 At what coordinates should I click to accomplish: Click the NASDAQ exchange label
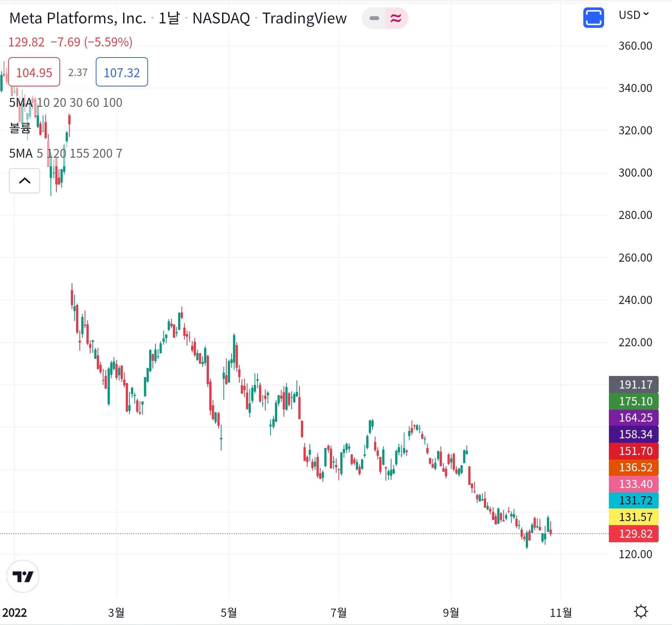coord(221,18)
